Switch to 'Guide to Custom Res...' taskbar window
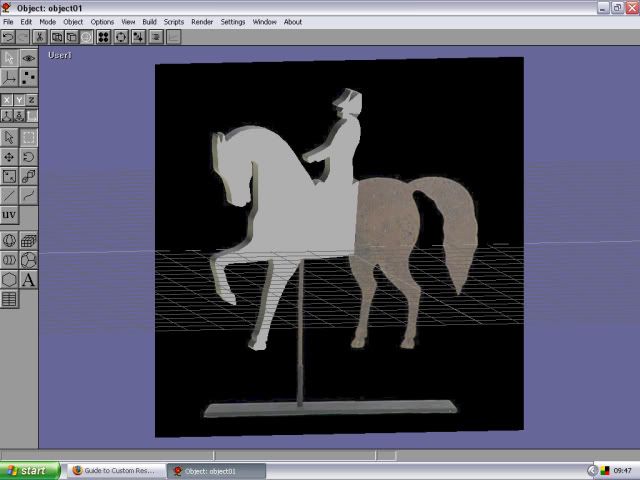 113,470
